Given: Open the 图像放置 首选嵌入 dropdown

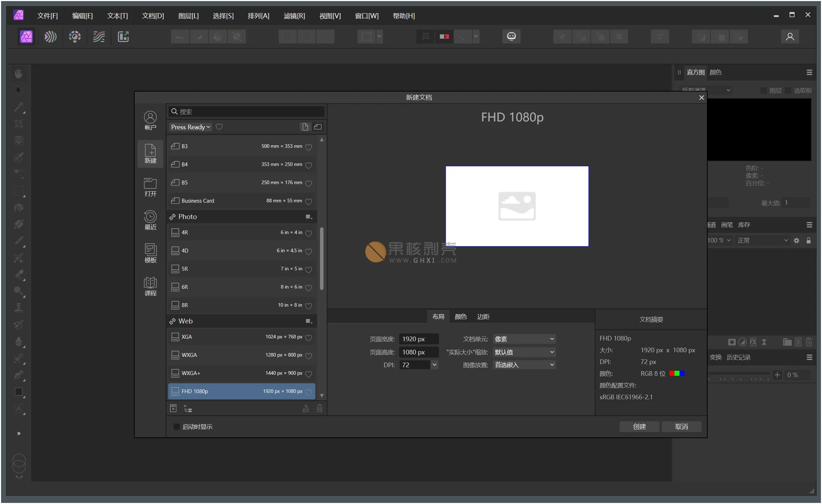Looking at the screenshot, I should click(x=524, y=364).
